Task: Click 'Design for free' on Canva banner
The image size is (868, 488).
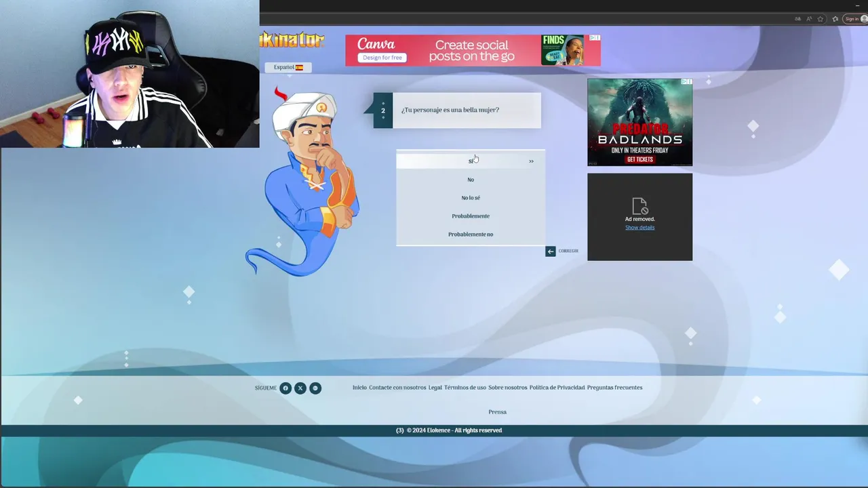Action: (x=382, y=58)
